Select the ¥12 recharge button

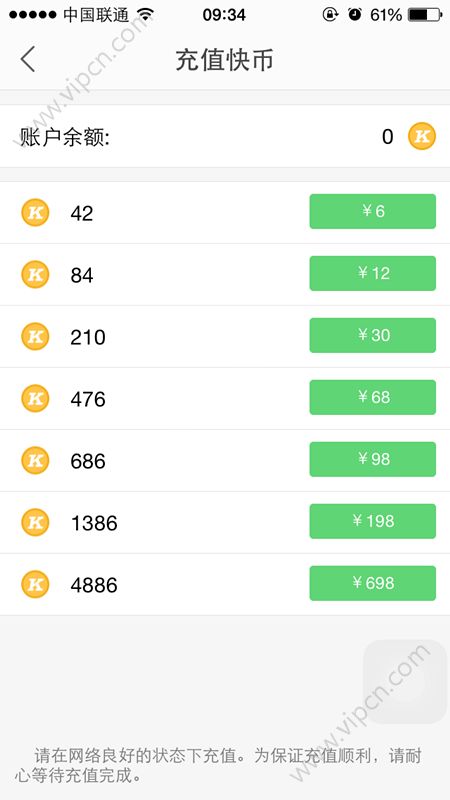point(372,273)
